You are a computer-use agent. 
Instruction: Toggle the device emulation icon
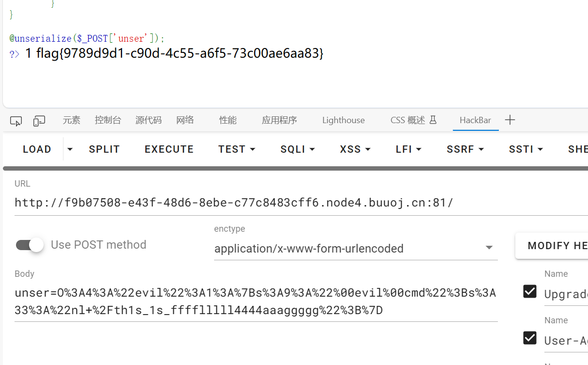39,121
